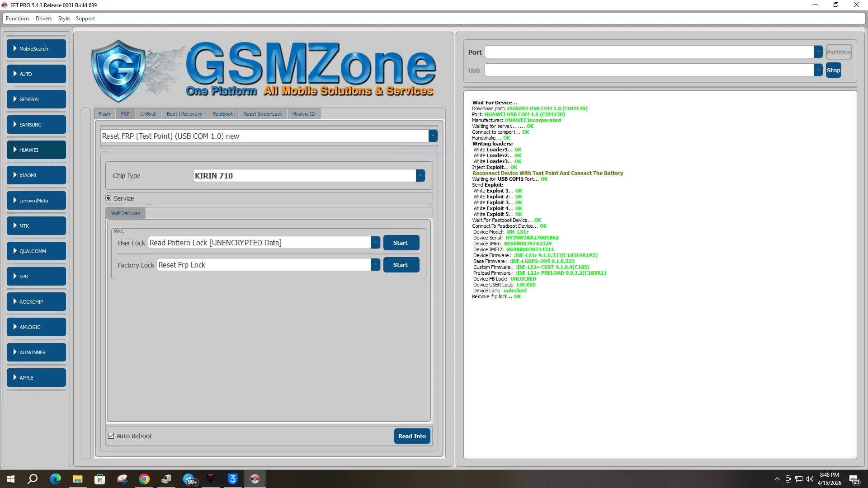Select SAMSUNG in the left sidebar
The width and height of the screenshot is (868, 488).
click(x=36, y=125)
